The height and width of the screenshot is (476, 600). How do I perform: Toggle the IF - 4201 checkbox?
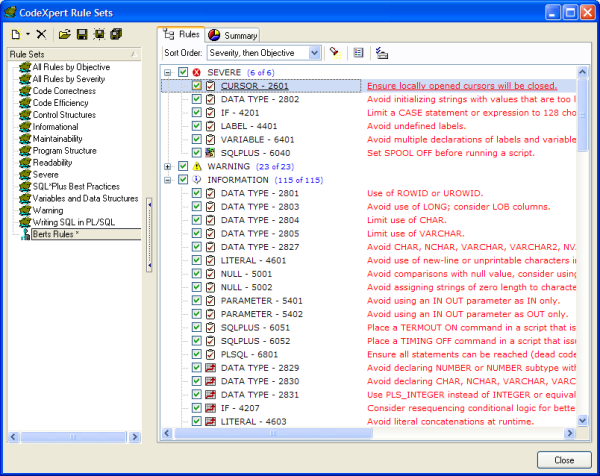click(x=197, y=112)
